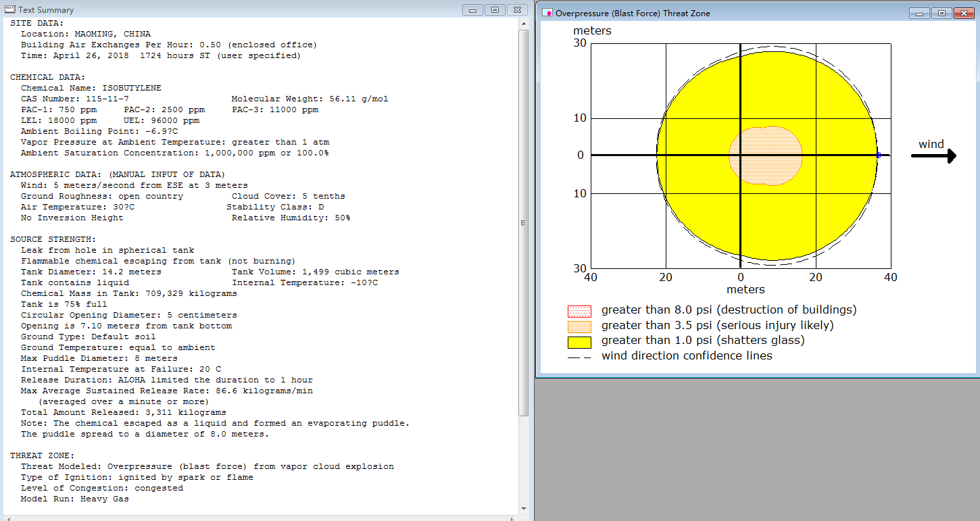Screen dimensions: 980x521
Task: Click 'Internal Temperature at Failure: 20 C' line
Action: pyautogui.click(x=121, y=369)
